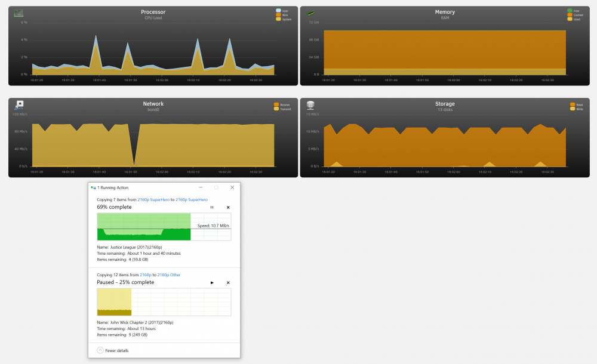The image size is (597, 364).
Task: Resume the paused 25% complete copy
Action: (212, 282)
